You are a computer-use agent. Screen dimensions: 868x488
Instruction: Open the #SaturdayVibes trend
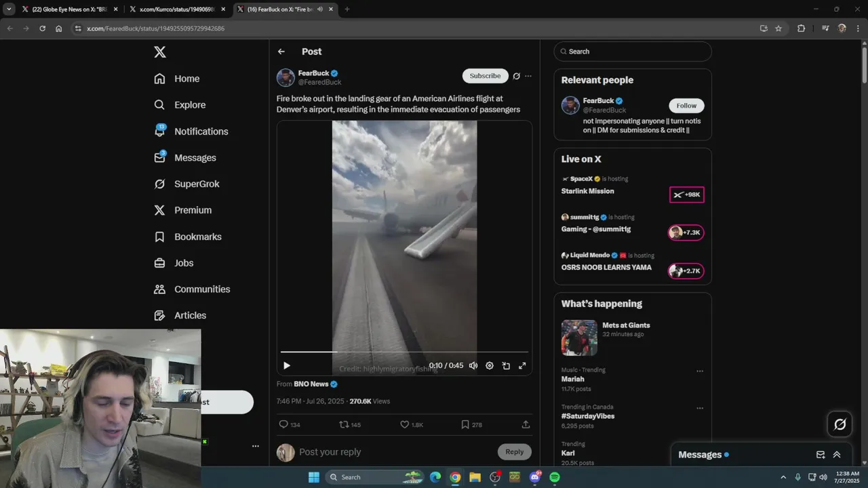click(588, 416)
